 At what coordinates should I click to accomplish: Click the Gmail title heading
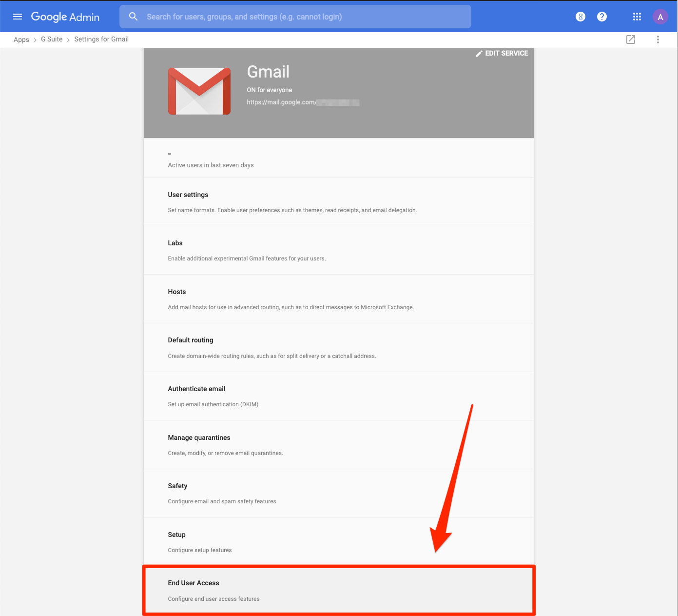(268, 72)
